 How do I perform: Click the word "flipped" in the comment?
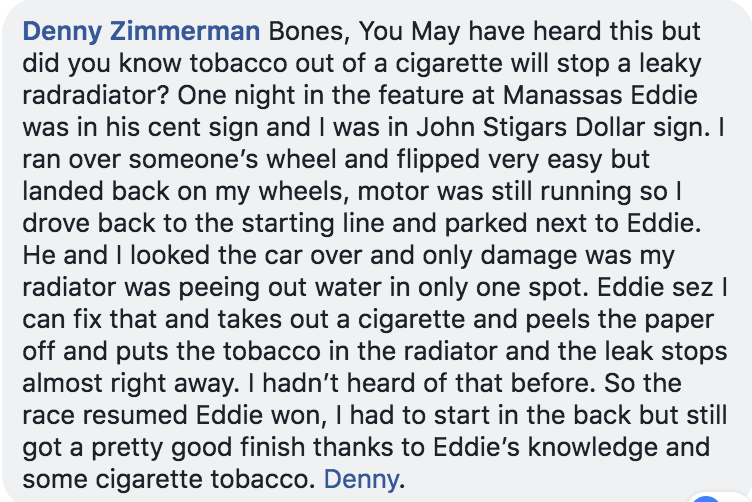[x=438, y=160]
